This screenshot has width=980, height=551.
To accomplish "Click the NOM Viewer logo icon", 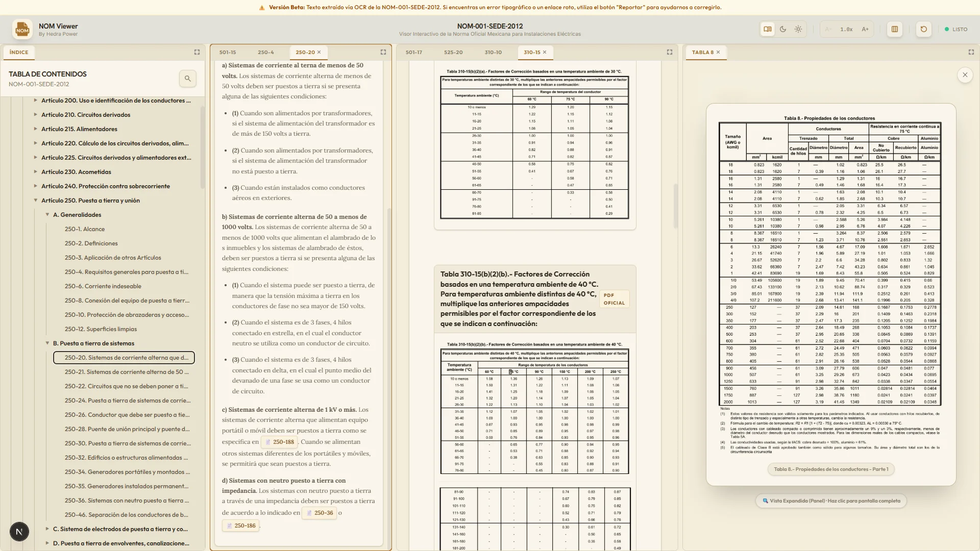I will 22,30.
